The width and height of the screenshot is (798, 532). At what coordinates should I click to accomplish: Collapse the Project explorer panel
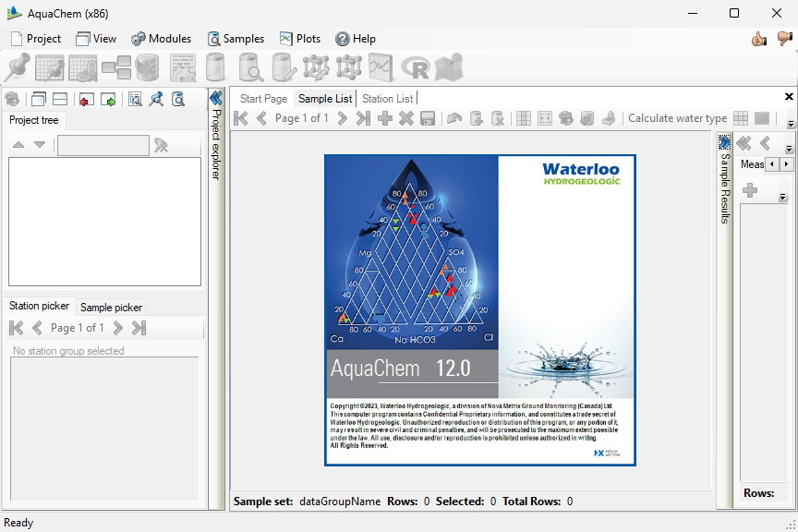coord(216,98)
